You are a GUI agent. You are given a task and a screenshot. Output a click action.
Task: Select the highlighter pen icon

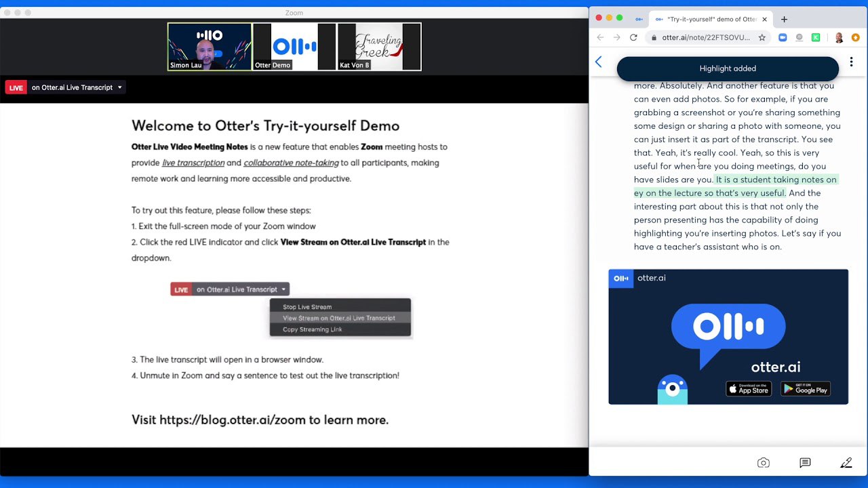coord(846,463)
